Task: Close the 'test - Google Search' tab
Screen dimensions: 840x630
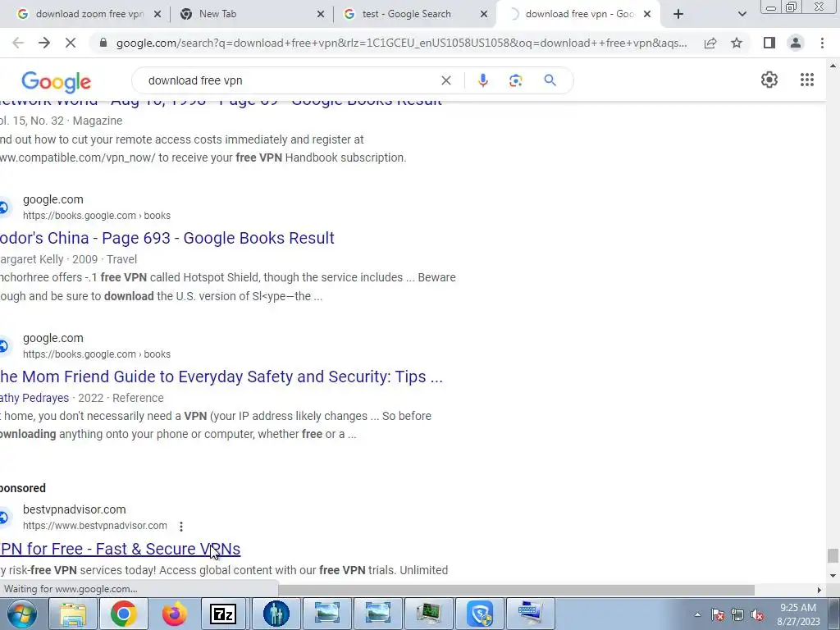Action: click(x=484, y=15)
